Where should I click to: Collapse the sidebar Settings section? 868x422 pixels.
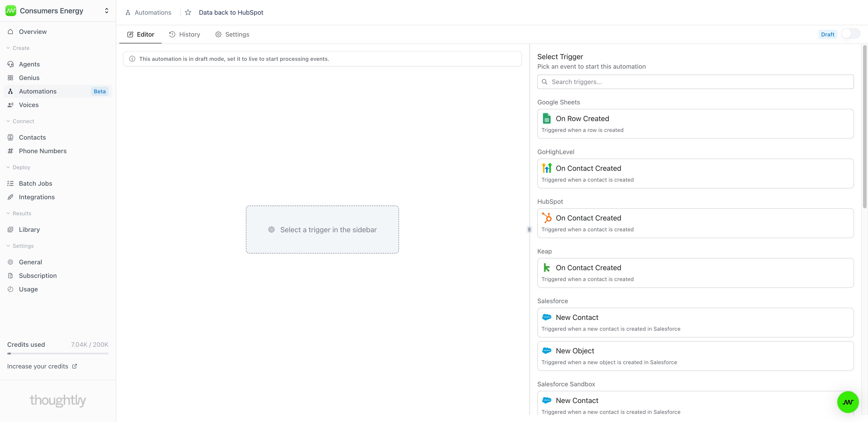20,246
